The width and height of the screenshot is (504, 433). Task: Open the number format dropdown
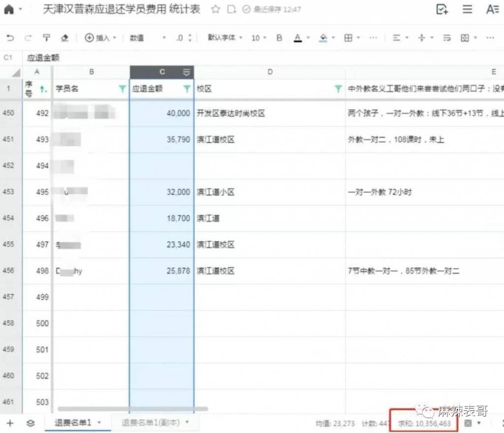click(148, 38)
